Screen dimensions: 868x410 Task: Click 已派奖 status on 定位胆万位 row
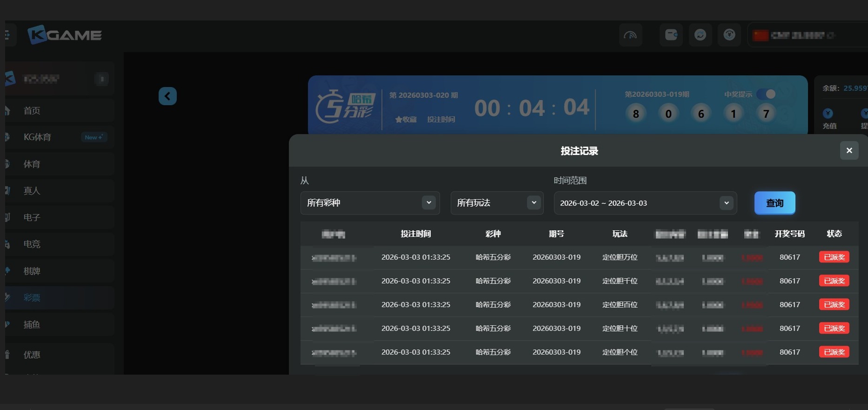pyautogui.click(x=834, y=257)
